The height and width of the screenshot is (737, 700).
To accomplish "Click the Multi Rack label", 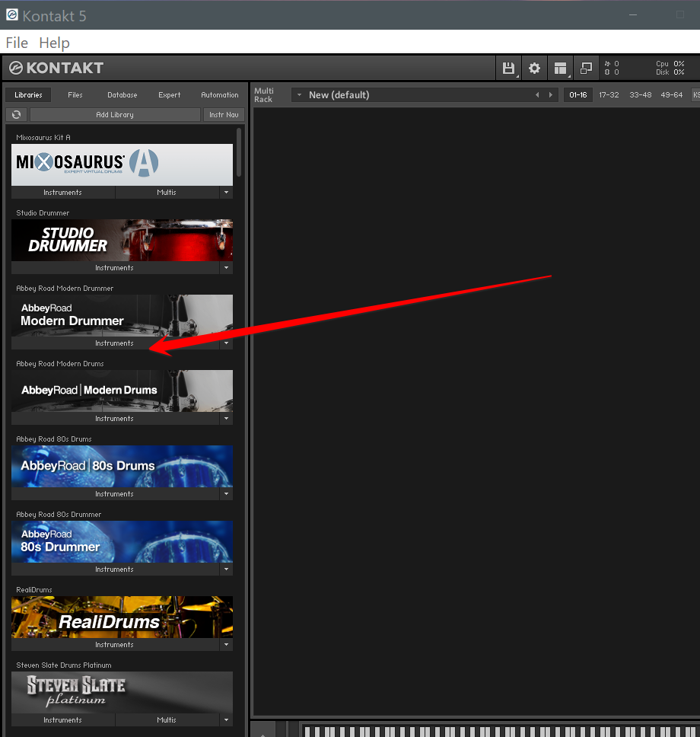I will click(x=263, y=95).
